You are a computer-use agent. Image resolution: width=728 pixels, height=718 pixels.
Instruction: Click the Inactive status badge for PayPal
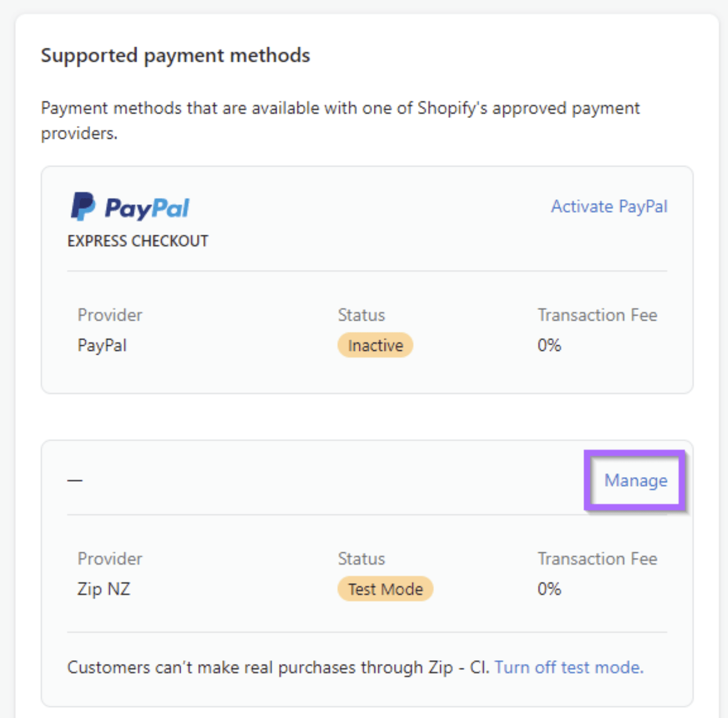tap(375, 345)
